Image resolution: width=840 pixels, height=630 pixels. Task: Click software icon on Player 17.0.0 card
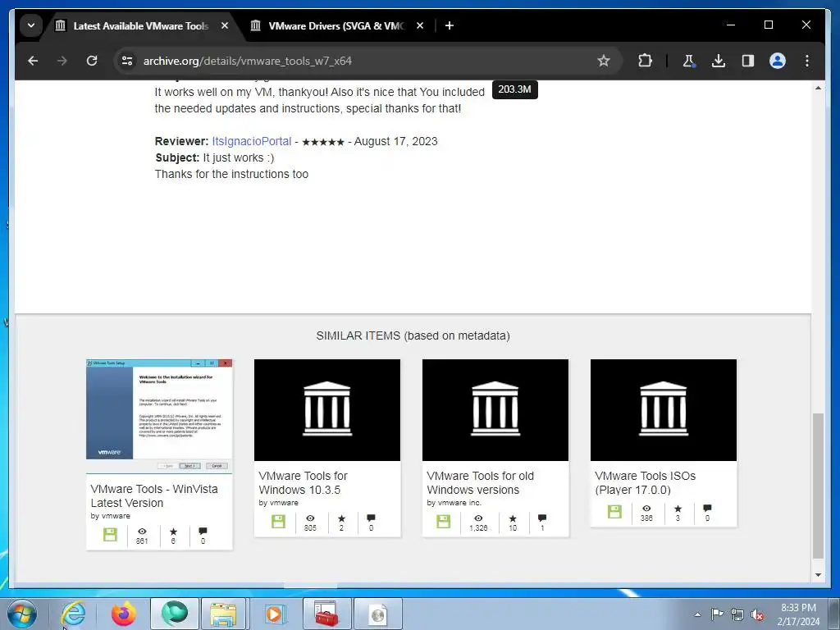tap(614, 512)
